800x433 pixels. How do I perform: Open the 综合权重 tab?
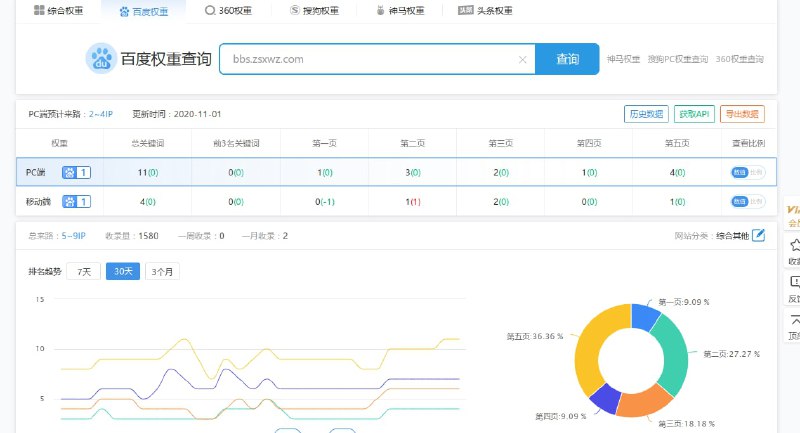coord(58,10)
